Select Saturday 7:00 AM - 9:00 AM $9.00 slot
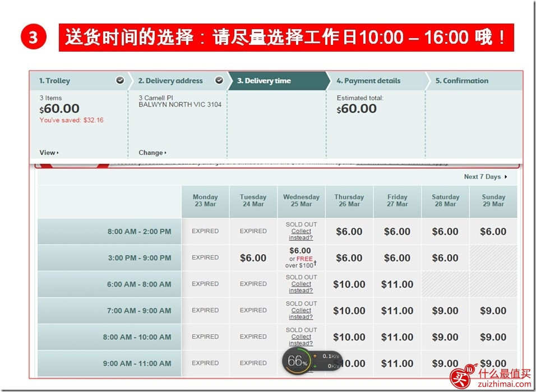 click(445, 311)
